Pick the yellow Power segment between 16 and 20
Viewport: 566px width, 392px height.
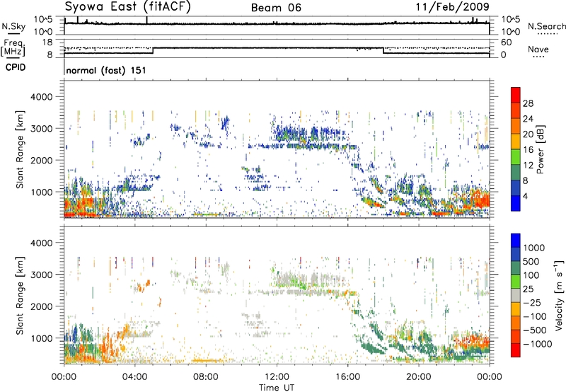point(516,142)
